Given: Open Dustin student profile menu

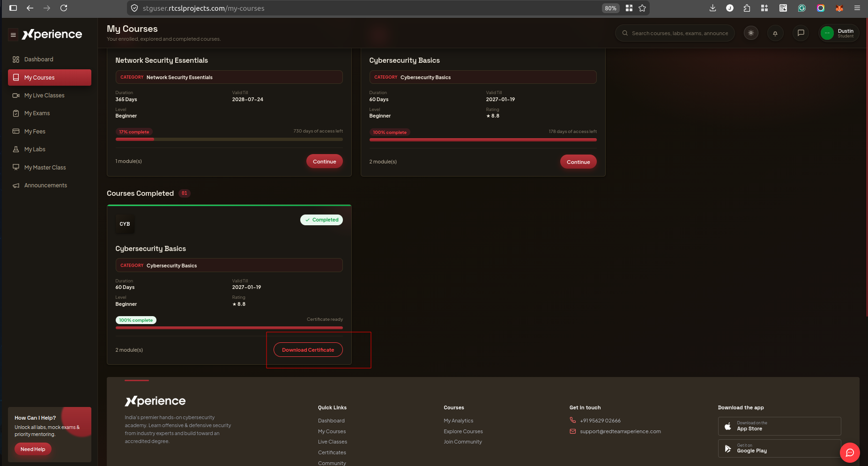Looking at the screenshot, I should click(838, 33).
